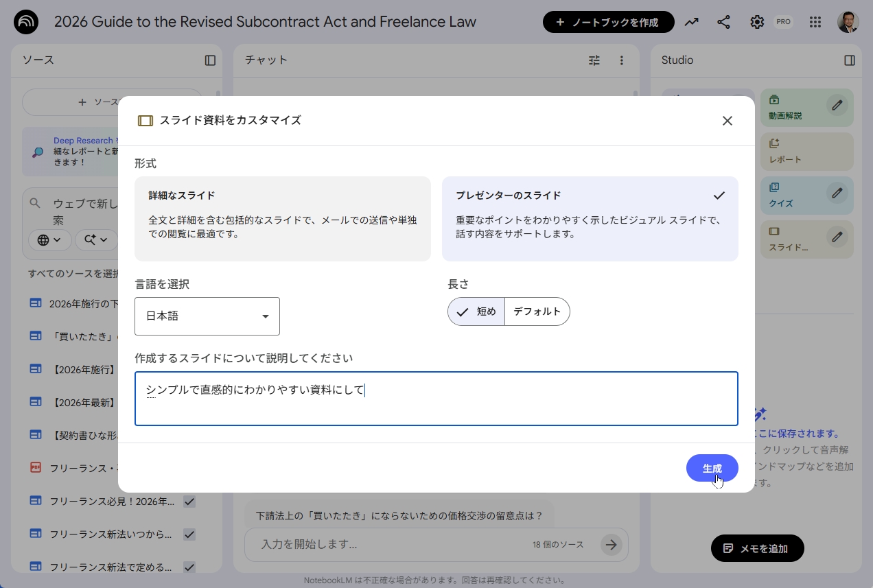
Task: Choose the プレゼンターのスライド format card
Action: pyautogui.click(x=590, y=218)
